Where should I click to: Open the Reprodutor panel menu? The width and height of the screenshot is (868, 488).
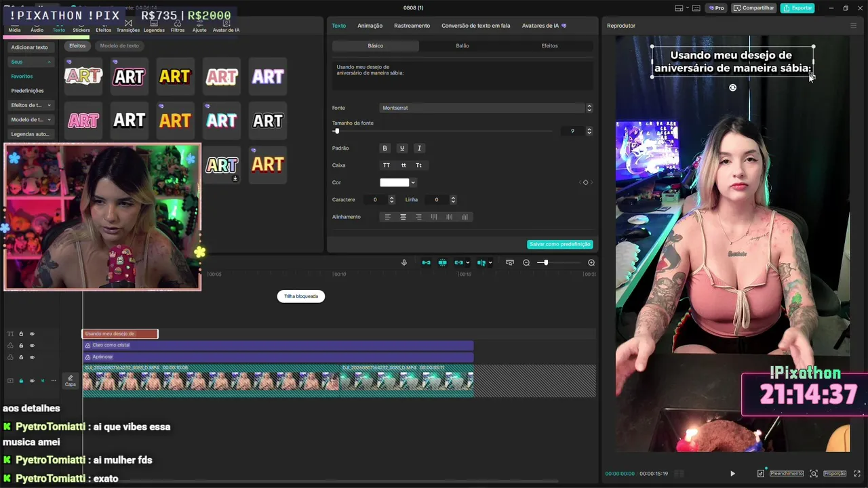pos(853,26)
